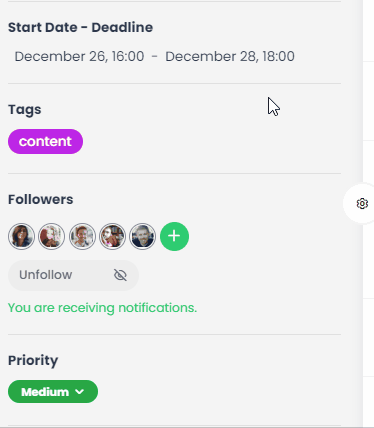This screenshot has width=374, height=428.
Task: Add a follower with green plus
Action: [x=174, y=236]
